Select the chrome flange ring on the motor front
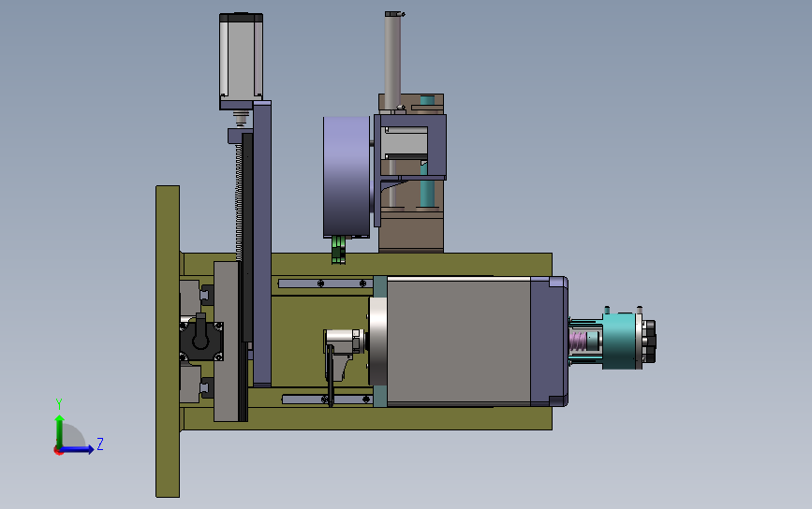The width and height of the screenshot is (812, 509). [378, 342]
